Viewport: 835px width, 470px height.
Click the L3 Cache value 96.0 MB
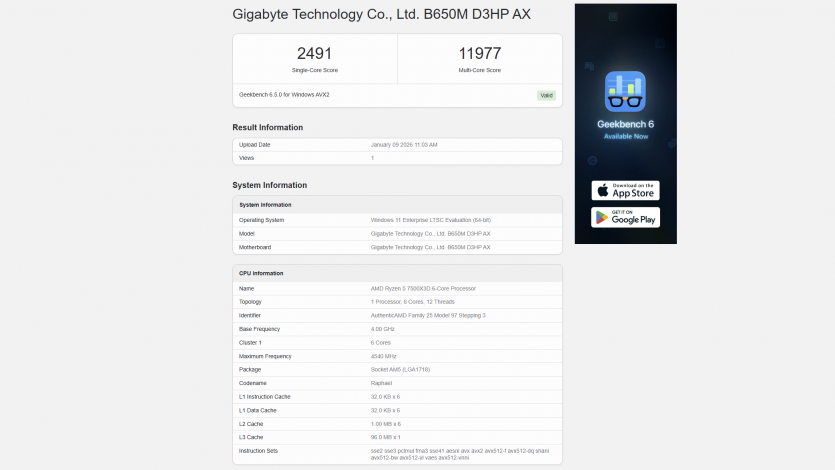point(386,437)
